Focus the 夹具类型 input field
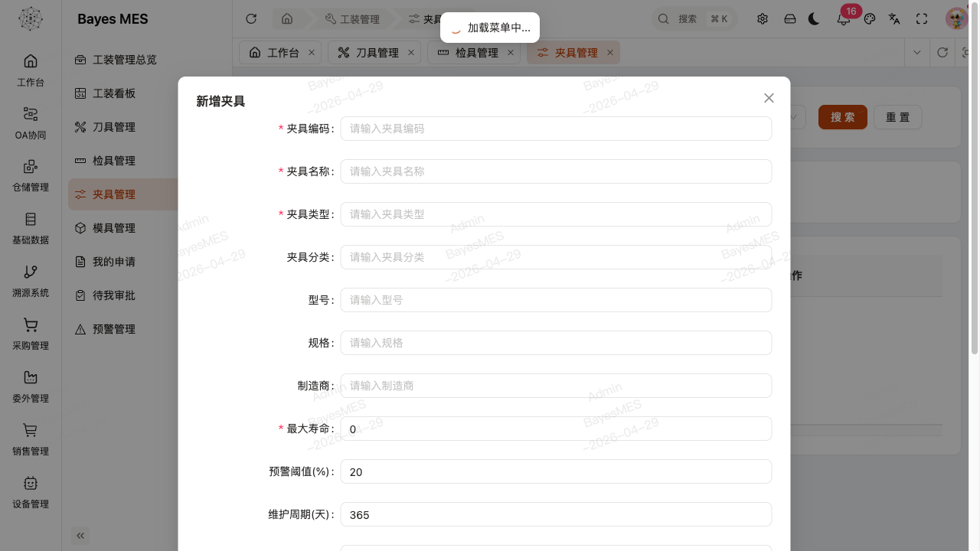Image resolution: width=980 pixels, height=551 pixels. click(556, 214)
